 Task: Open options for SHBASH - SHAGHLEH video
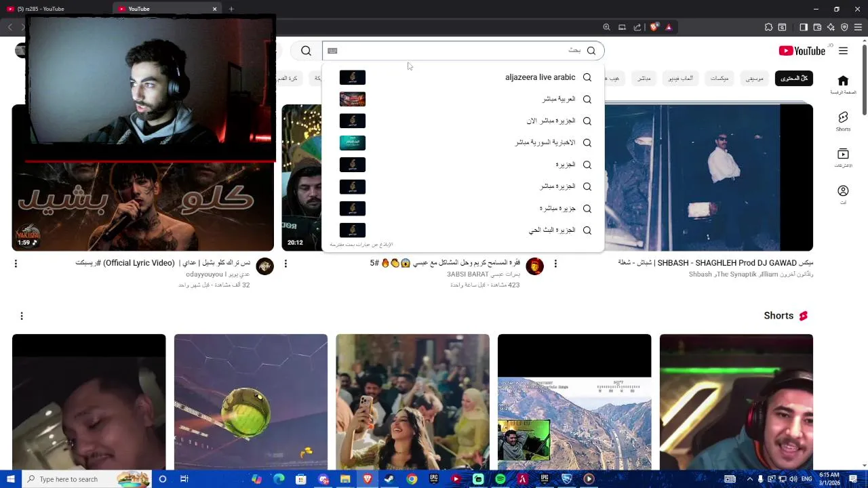coord(555,264)
